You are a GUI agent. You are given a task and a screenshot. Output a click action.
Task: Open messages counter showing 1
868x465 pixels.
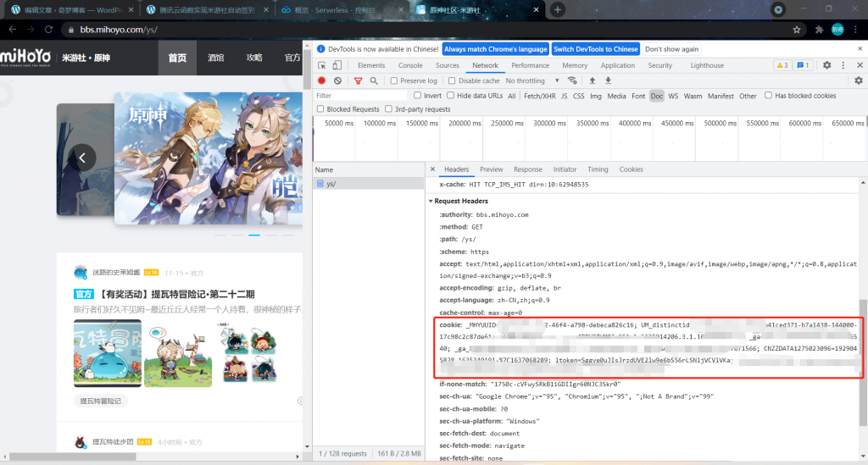point(804,65)
